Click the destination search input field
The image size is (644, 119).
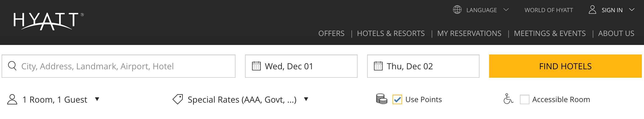(119, 66)
